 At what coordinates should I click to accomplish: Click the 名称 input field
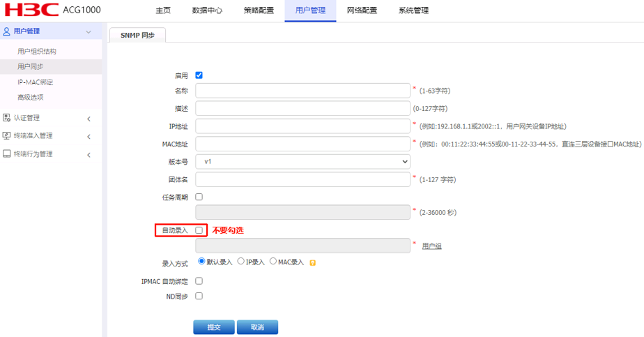(x=302, y=91)
